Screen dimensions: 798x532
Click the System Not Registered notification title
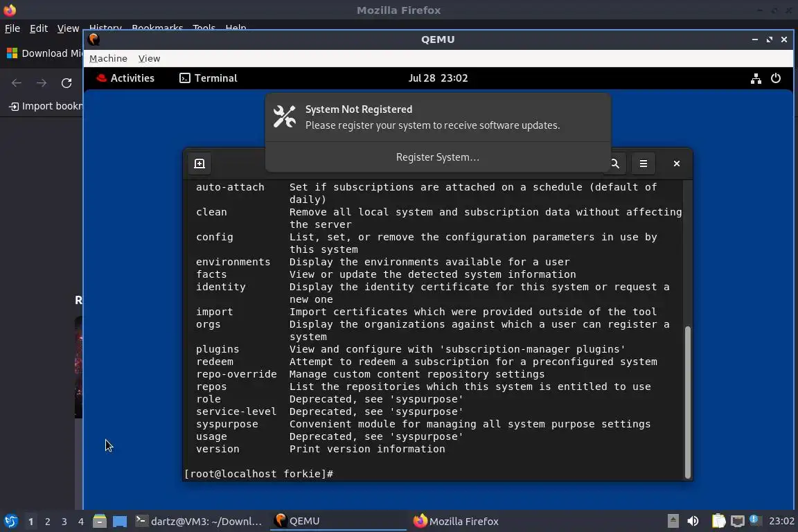(x=359, y=109)
